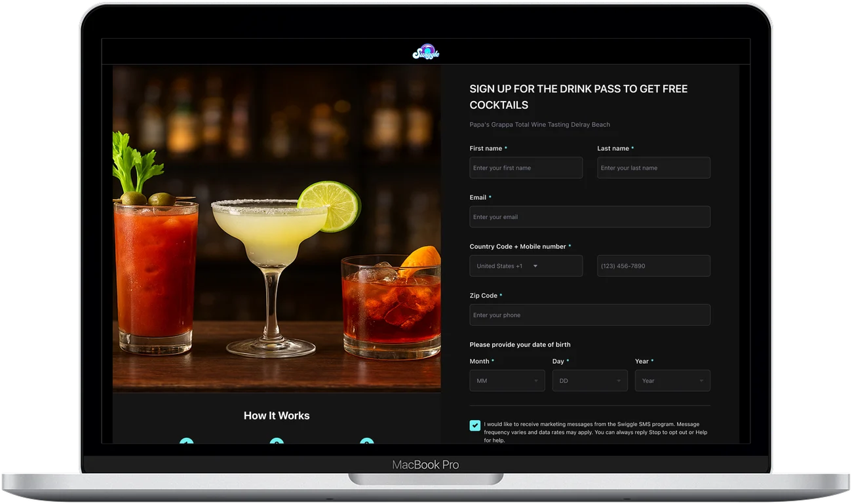Viewport: 852px width, 504px height.
Task: Open the Year dropdown
Action: 672,381
